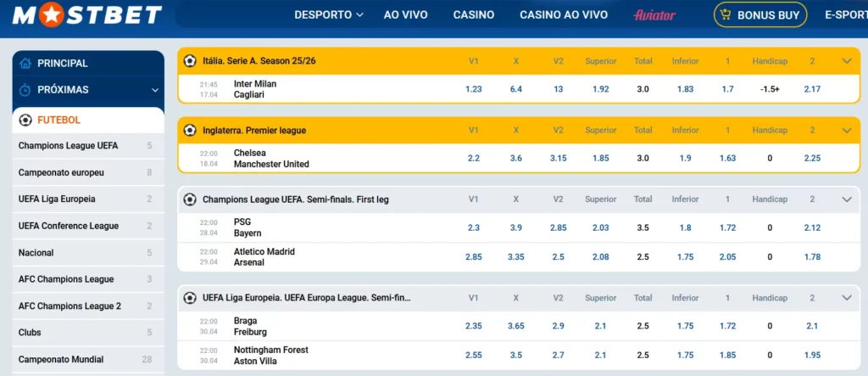868x376 pixels.
Task: Open UEFA Liga Europeia in sidebar
Action: click(88, 199)
